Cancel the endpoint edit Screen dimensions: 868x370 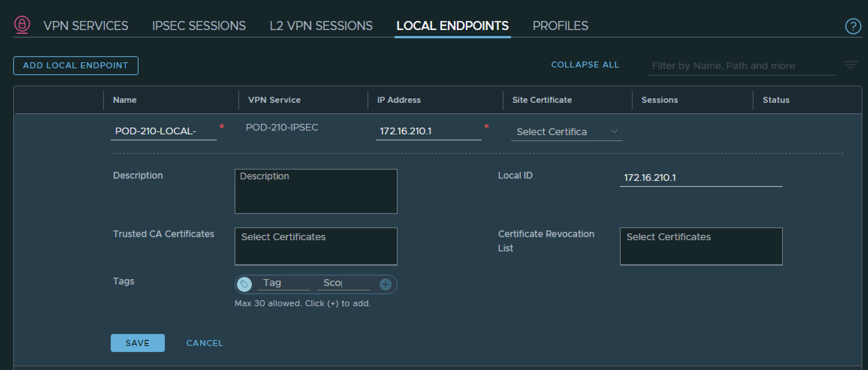coord(205,343)
